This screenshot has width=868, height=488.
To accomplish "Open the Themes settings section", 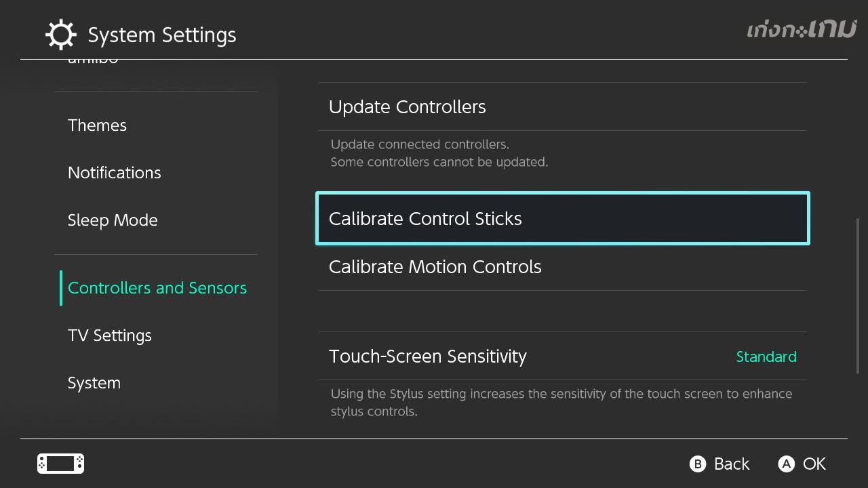I will tap(97, 125).
